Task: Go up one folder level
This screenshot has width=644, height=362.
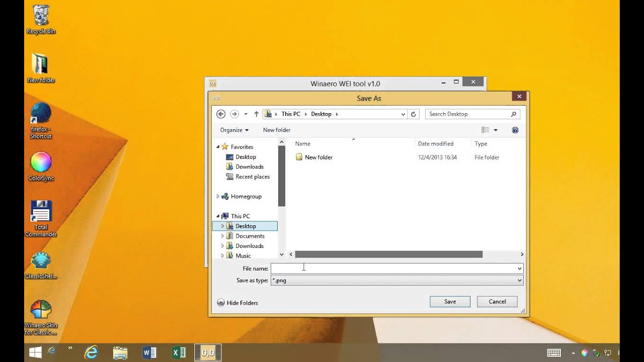Action: tap(256, 114)
